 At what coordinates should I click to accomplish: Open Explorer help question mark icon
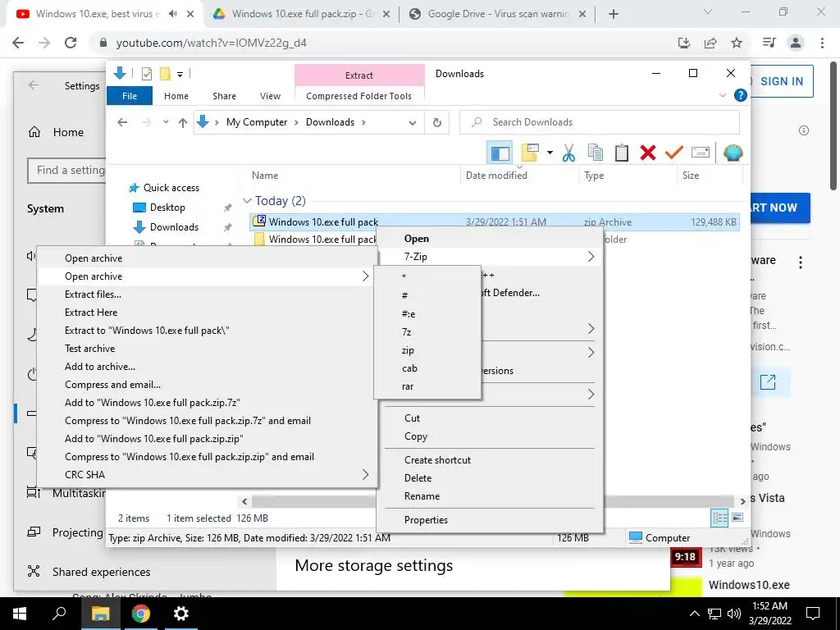[741, 95]
